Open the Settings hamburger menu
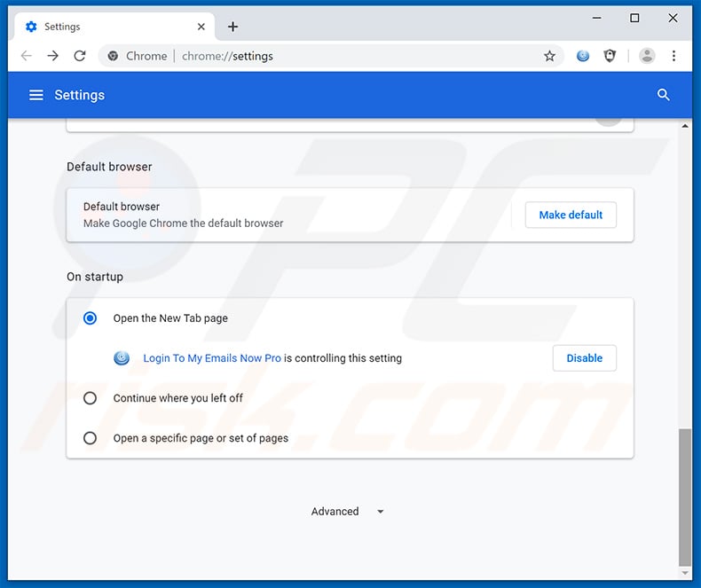701x588 pixels. tap(36, 95)
